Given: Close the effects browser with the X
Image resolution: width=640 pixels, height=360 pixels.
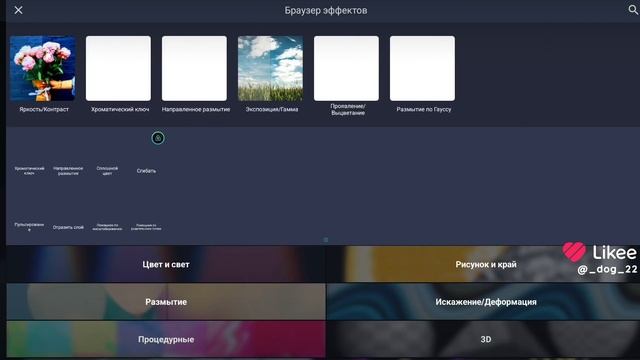Looking at the screenshot, I should tap(18, 10).
